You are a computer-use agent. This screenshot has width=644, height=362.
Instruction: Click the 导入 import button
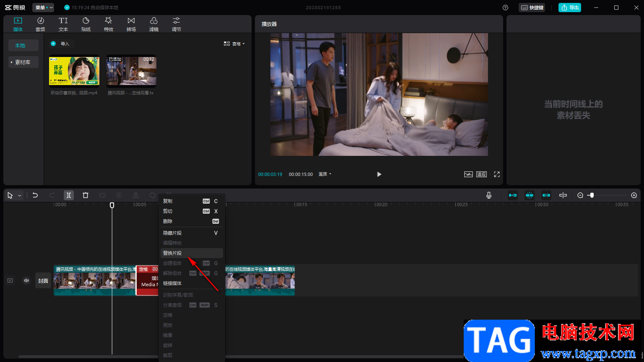click(x=61, y=44)
